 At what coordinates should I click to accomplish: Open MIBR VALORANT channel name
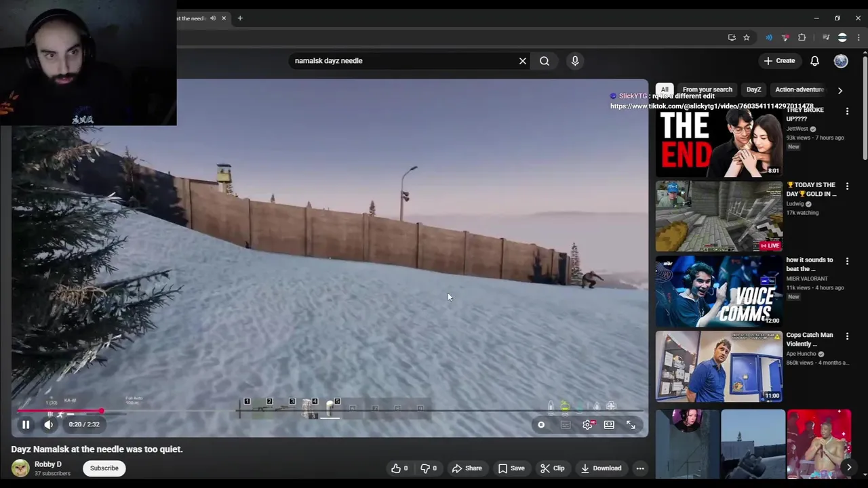[x=807, y=279]
